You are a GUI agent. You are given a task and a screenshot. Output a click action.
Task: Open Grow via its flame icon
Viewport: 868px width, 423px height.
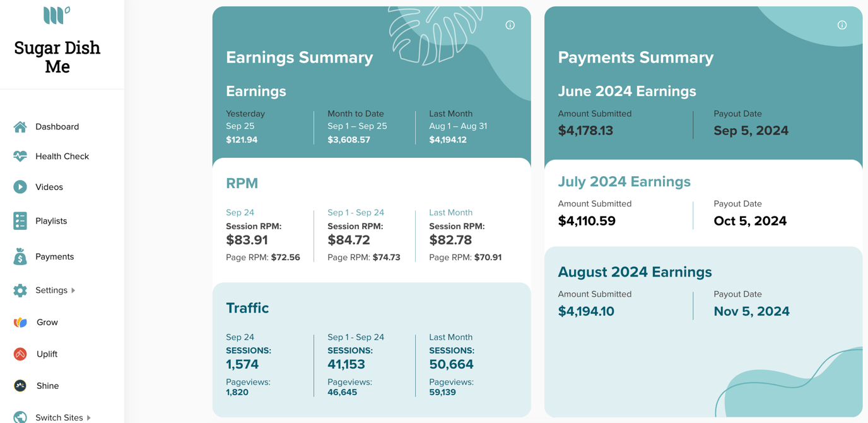pyautogui.click(x=20, y=322)
